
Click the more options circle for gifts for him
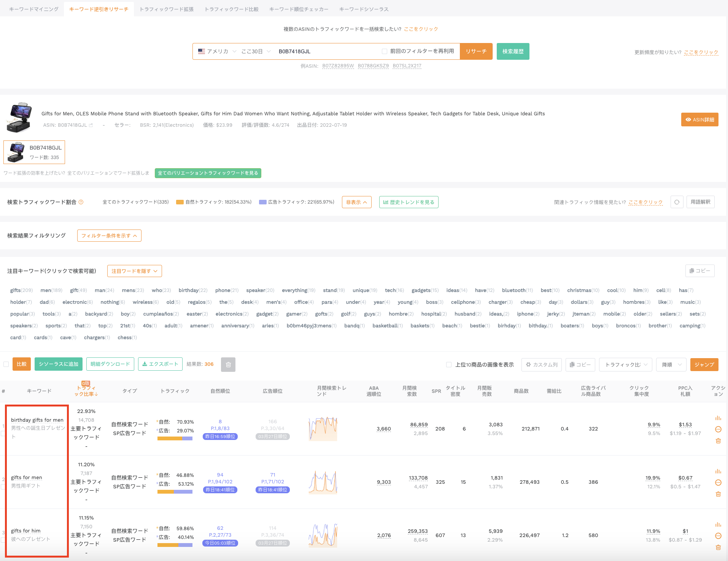tap(718, 536)
